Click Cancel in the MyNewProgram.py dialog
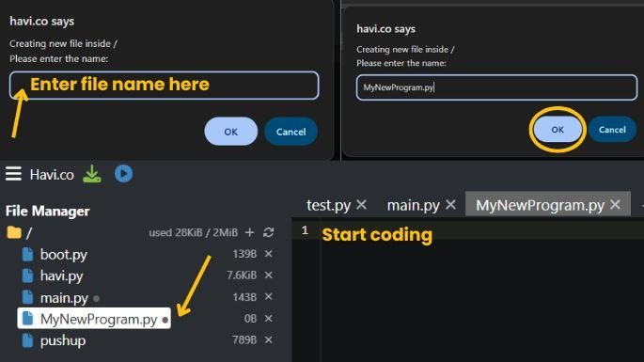This screenshot has height=362, width=644. pyautogui.click(x=612, y=130)
